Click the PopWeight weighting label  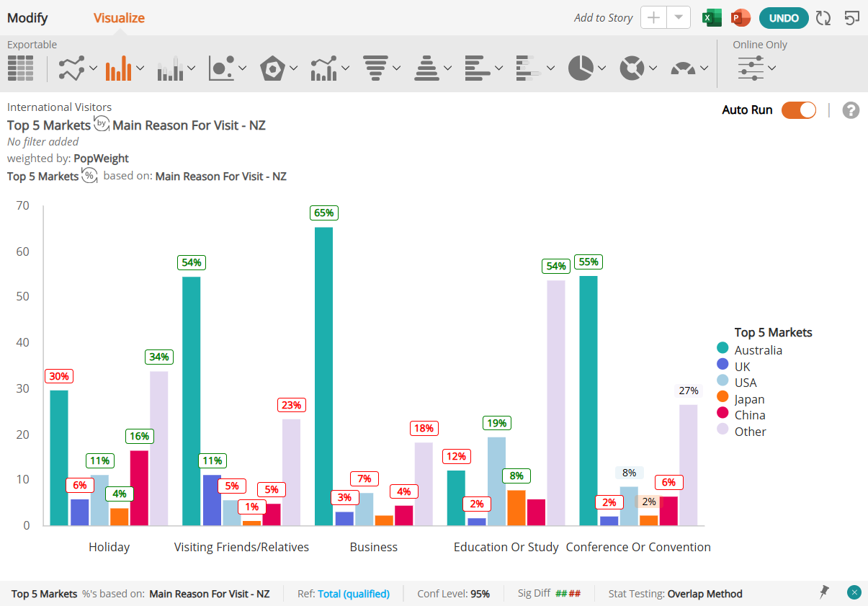pyautogui.click(x=102, y=158)
